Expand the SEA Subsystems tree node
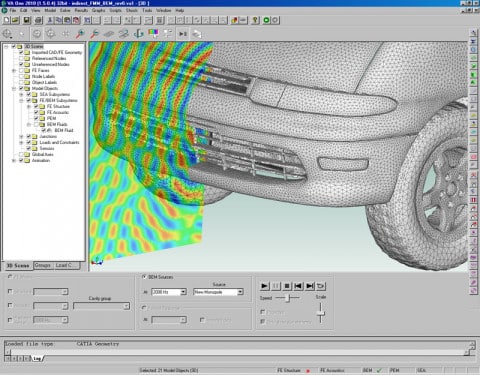The image size is (480, 375). click(21, 94)
